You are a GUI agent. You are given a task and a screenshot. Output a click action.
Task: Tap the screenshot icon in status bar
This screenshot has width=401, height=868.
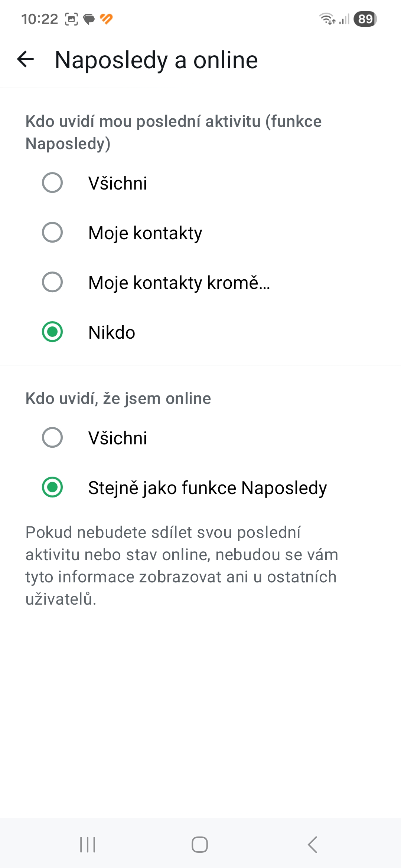pyautogui.click(x=71, y=19)
